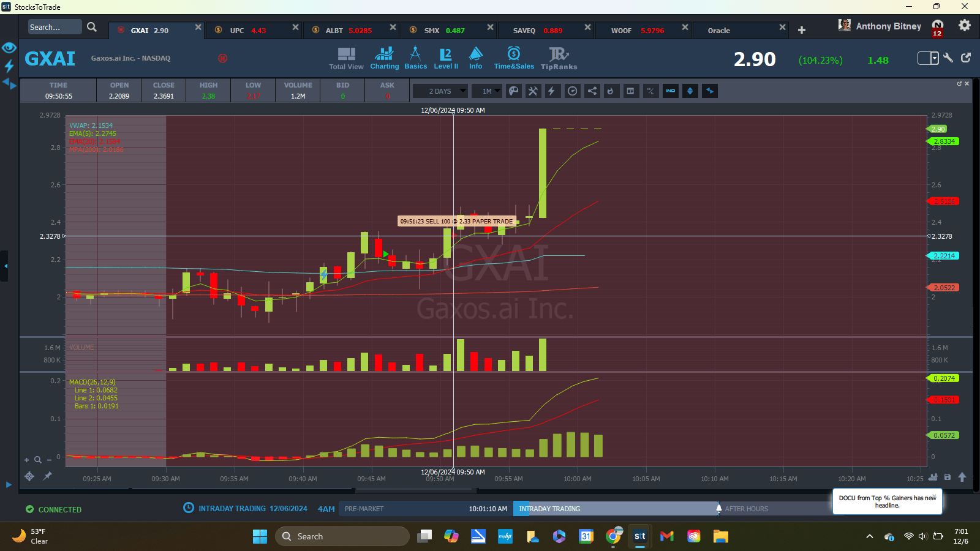Click the volume bars icon at chart corner
This screenshot has width=980, height=551.
tap(933, 477)
